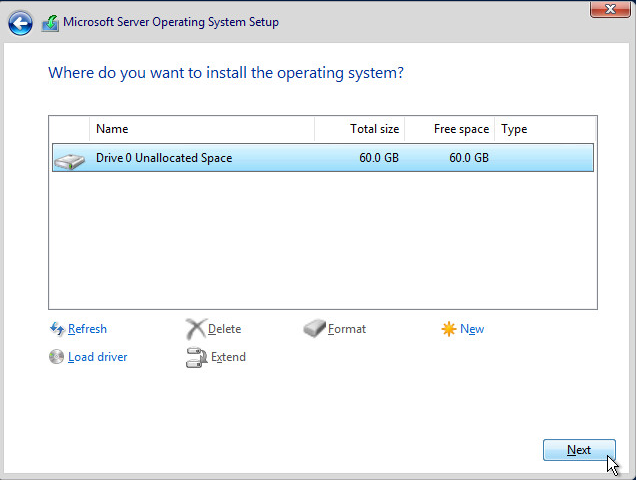
Task: Click the disc icon beside Load driver
Action: pyautogui.click(x=57, y=357)
